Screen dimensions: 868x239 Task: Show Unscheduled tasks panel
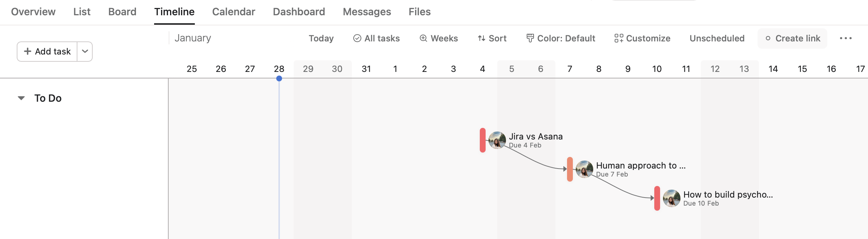tap(717, 38)
